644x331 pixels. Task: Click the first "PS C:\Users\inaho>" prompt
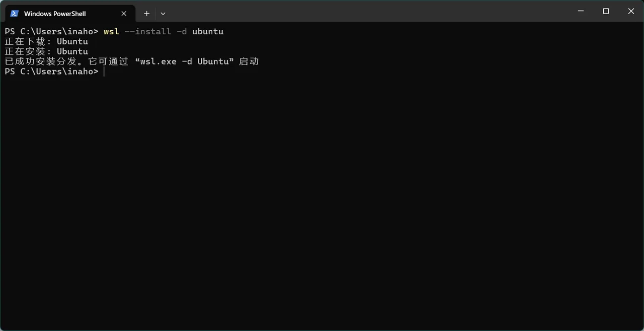51,31
